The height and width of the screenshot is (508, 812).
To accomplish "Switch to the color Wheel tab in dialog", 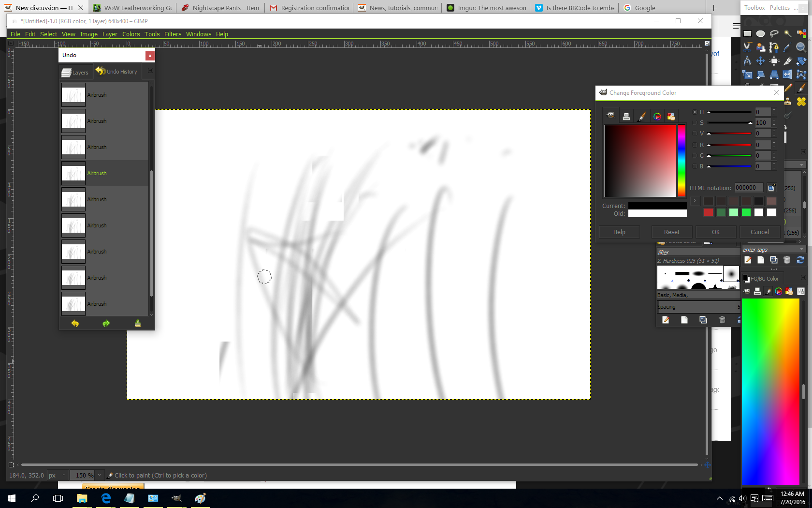I will click(x=657, y=116).
